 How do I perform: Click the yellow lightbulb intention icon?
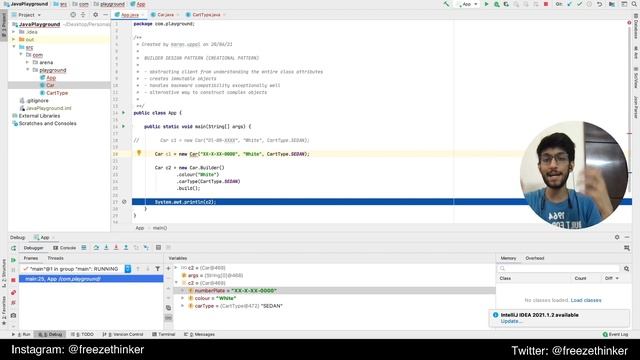pos(139,153)
